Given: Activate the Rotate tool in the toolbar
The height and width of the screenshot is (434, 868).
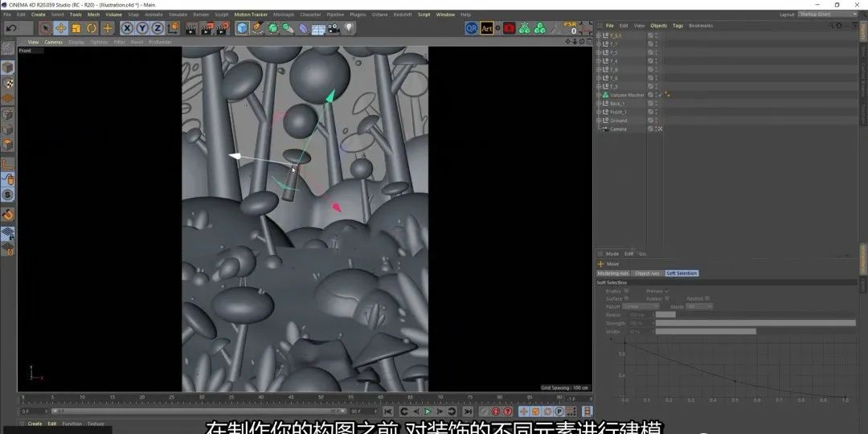Looking at the screenshot, I should click(92, 28).
